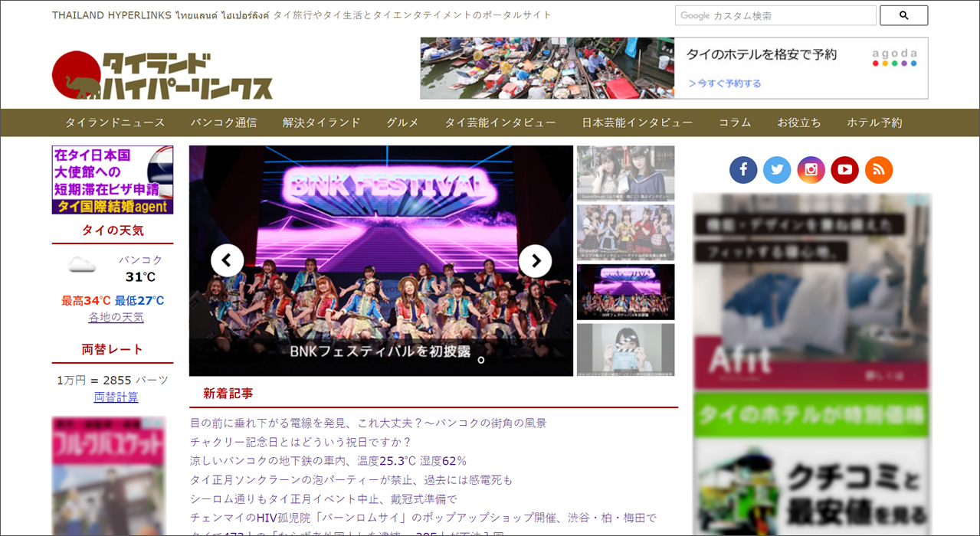The image size is (980, 536).
Task: Select the BNK Festival stage thumbnail
Action: tap(625, 292)
